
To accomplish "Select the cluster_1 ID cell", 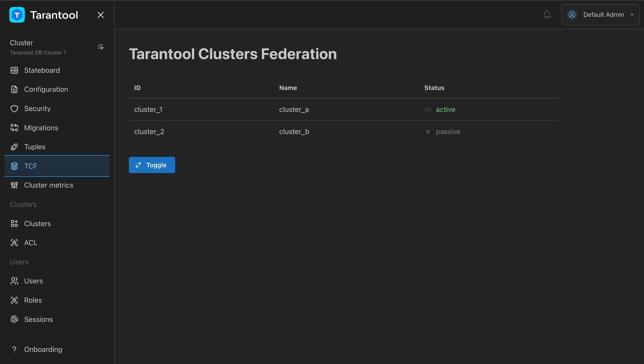I will click(148, 109).
